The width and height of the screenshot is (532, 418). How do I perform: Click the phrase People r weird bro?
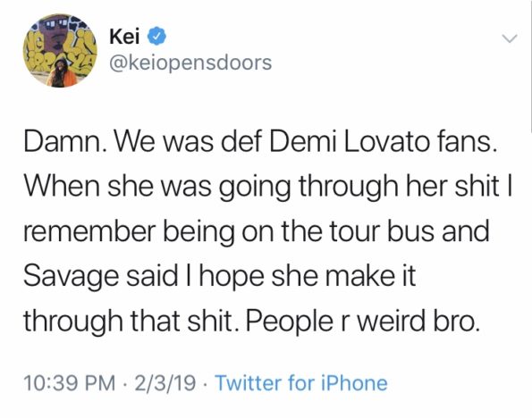(363, 322)
